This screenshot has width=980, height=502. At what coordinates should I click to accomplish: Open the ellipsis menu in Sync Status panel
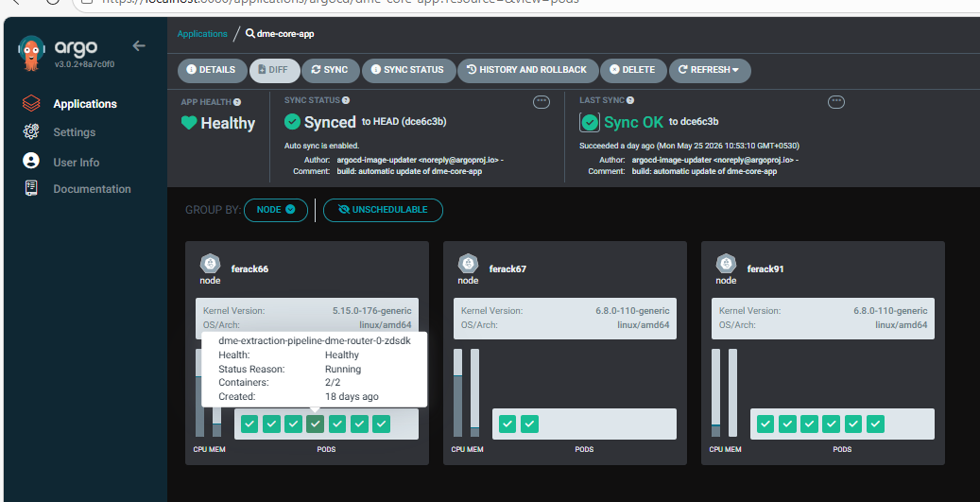point(542,102)
